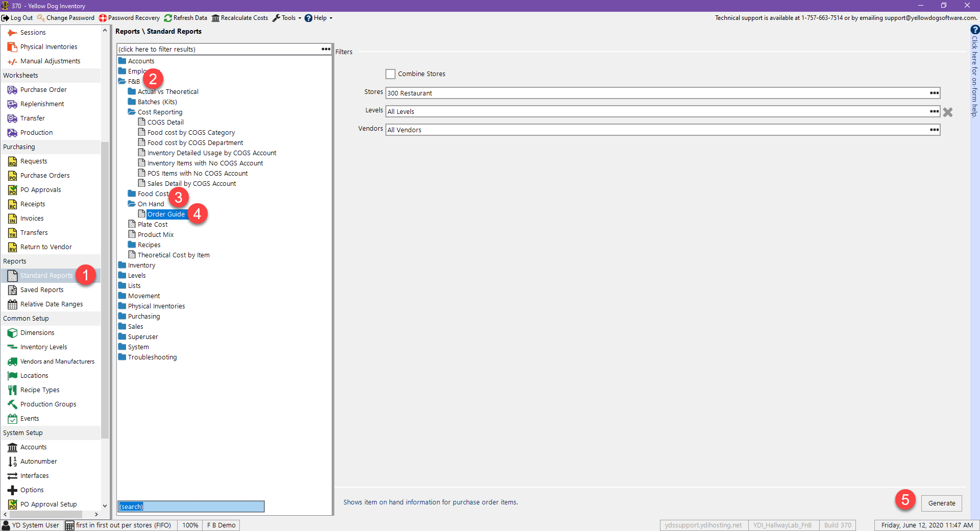Open the Tools dropdown menu
980x531 pixels.
[x=287, y=18]
